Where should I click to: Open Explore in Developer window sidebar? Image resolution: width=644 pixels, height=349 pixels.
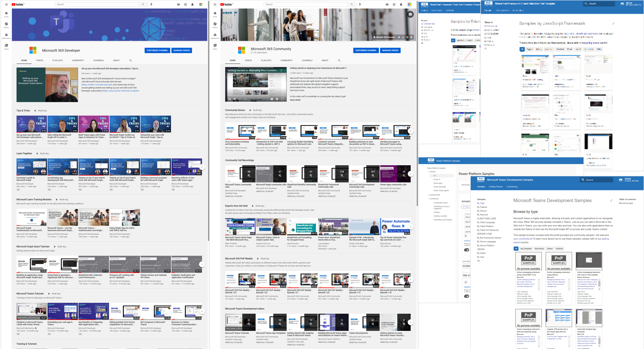tap(6, 25)
